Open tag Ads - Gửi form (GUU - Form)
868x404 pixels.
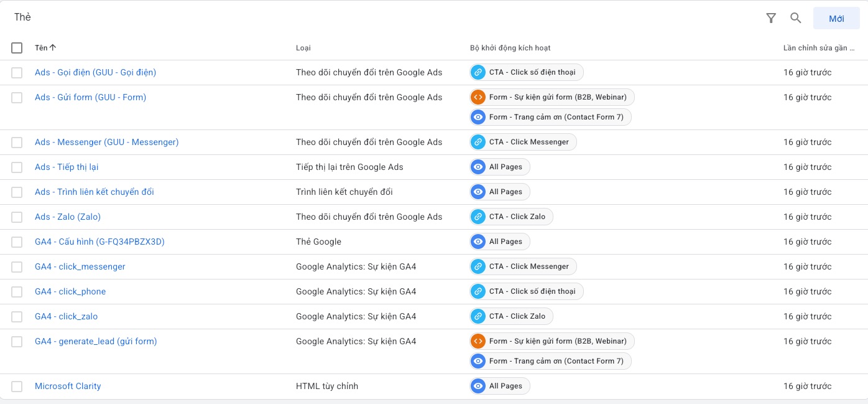pos(90,97)
